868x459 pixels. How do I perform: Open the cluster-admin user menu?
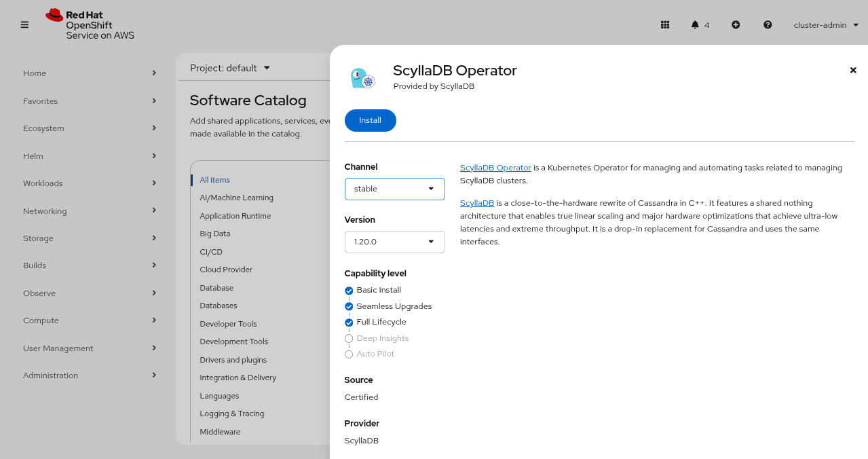click(826, 25)
